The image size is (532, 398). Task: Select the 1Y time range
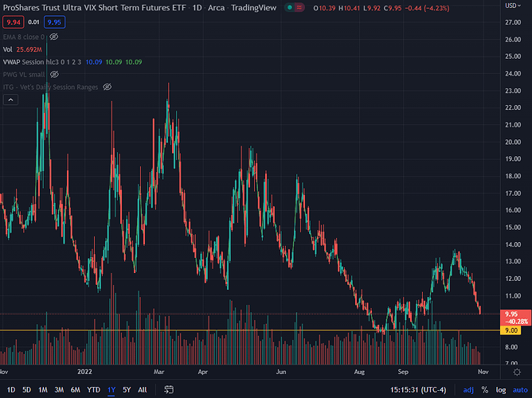pos(111,390)
